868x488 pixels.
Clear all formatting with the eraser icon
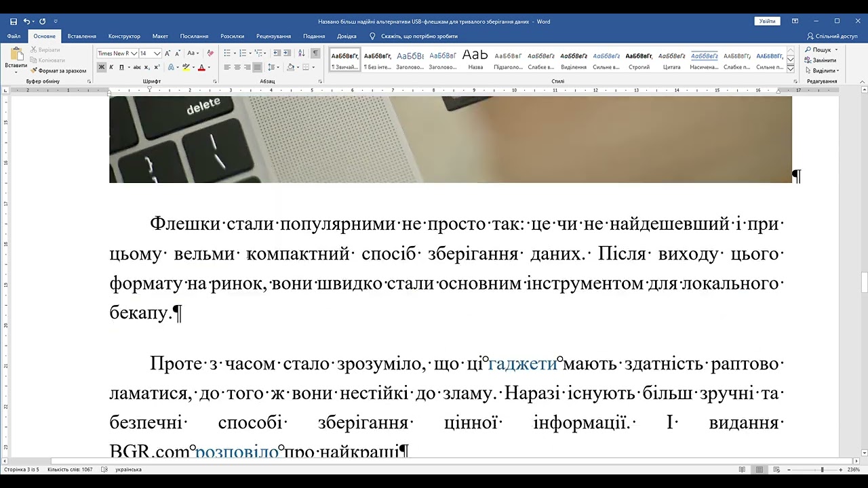(x=210, y=54)
